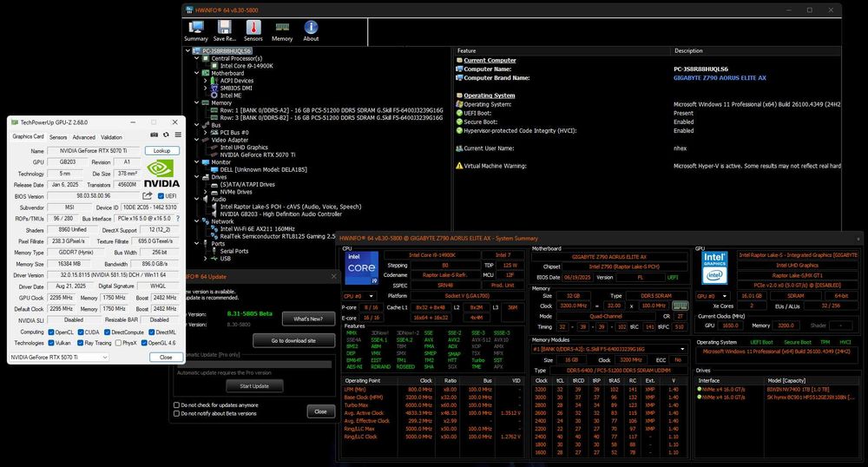868x467 pixels.
Task: Toggle the OpenCL checkbox
Action: point(51,332)
